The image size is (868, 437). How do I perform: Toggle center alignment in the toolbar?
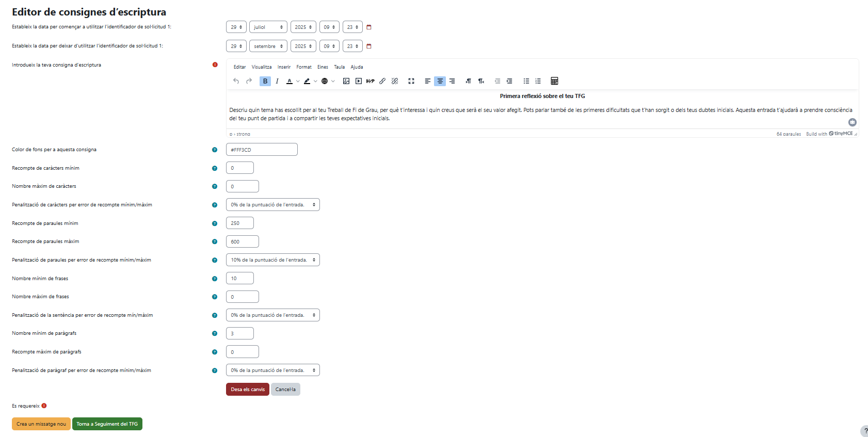click(440, 81)
